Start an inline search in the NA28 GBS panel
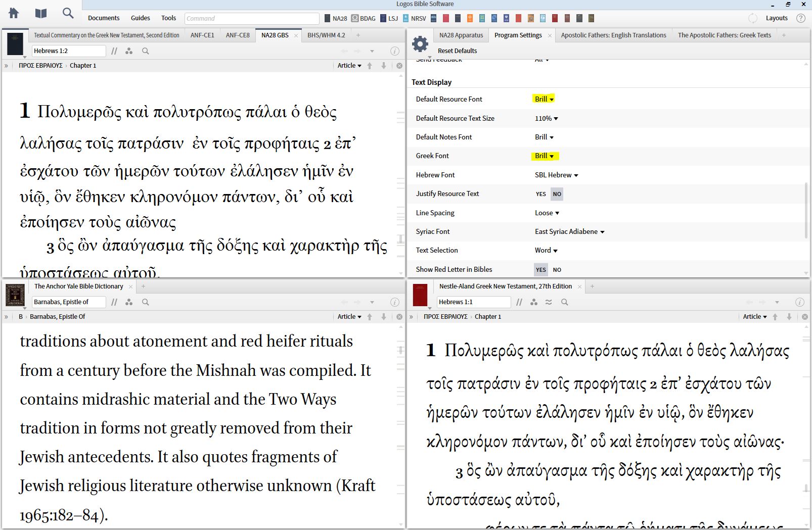Screen dimensions: 812x530 (146, 51)
